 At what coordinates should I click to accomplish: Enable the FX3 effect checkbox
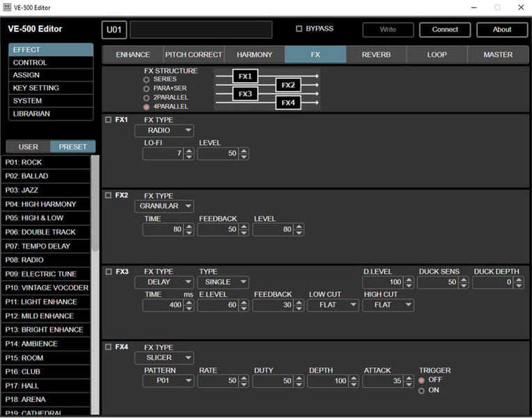point(108,271)
